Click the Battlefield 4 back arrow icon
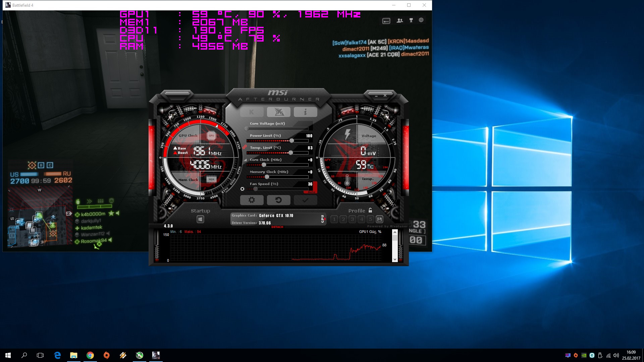Screen dimensions: 644x362 (x=386, y=21)
